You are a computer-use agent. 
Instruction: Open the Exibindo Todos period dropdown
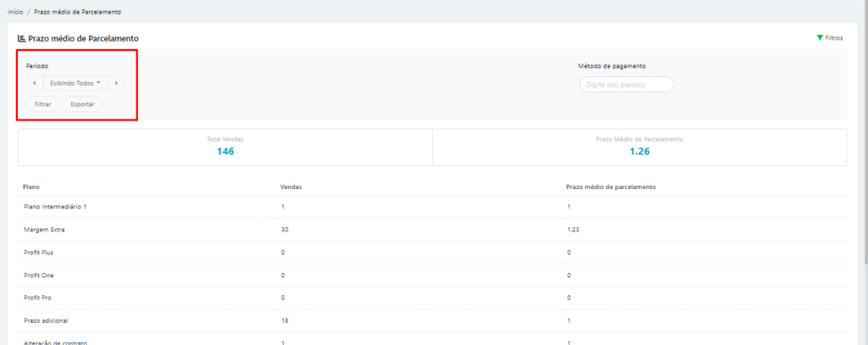75,83
